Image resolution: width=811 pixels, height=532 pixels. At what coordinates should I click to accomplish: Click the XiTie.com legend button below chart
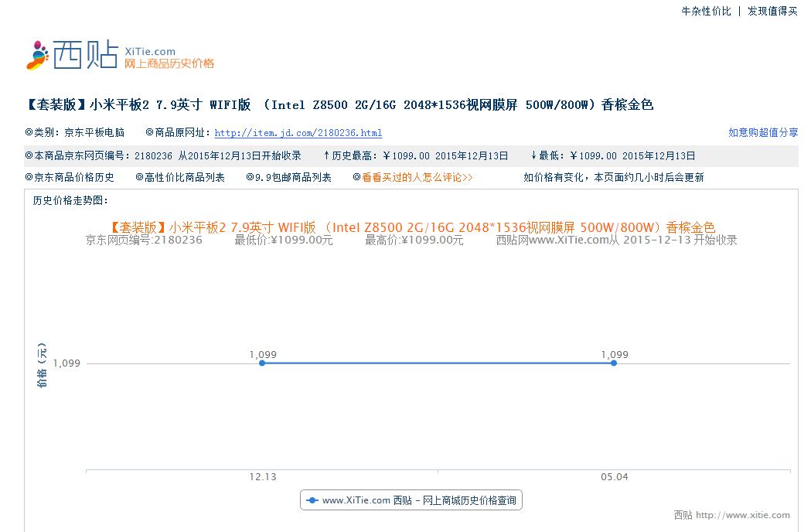click(411, 500)
